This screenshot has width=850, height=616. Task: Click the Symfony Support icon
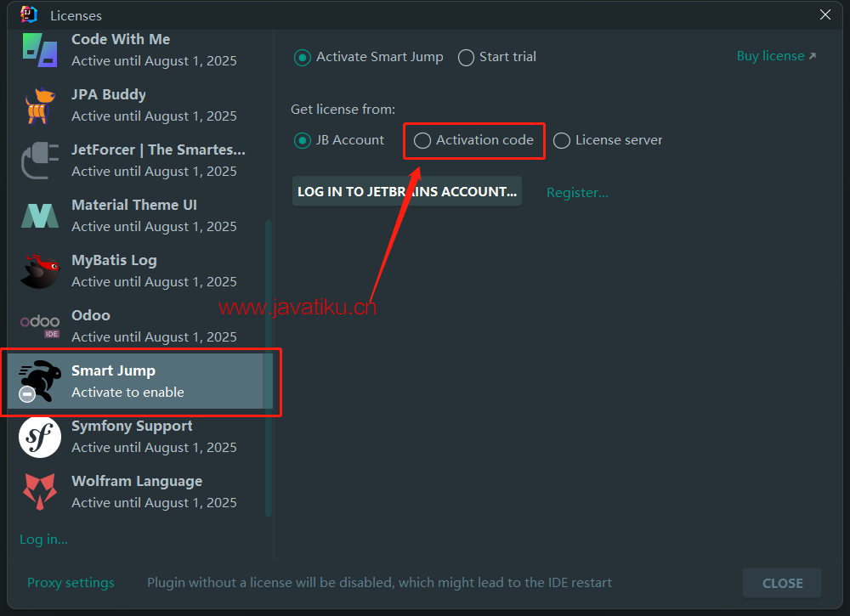click(40, 437)
